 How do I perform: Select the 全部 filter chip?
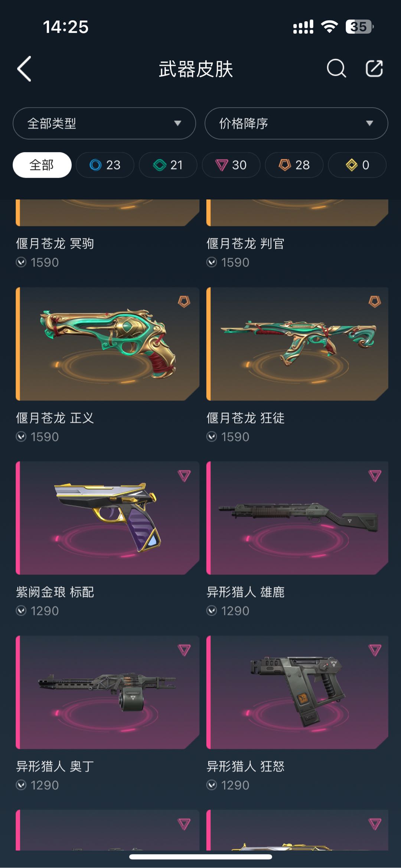42,165
